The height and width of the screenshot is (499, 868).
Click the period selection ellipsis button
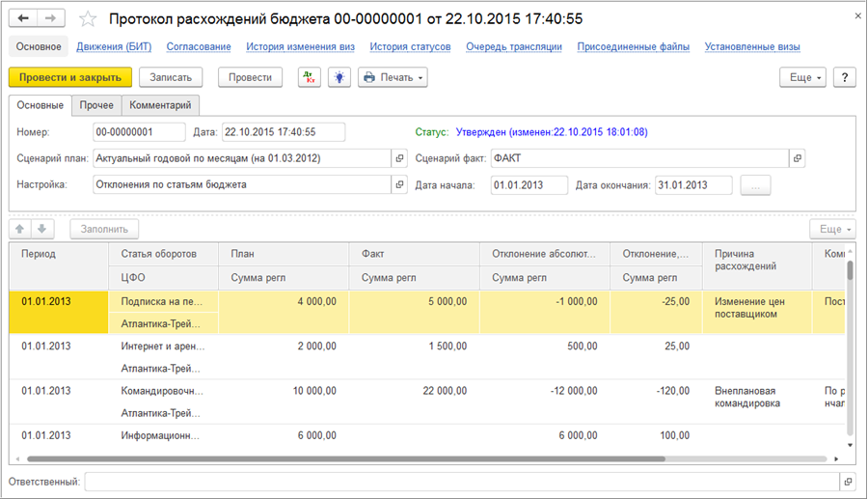click(x=755, y=185)
